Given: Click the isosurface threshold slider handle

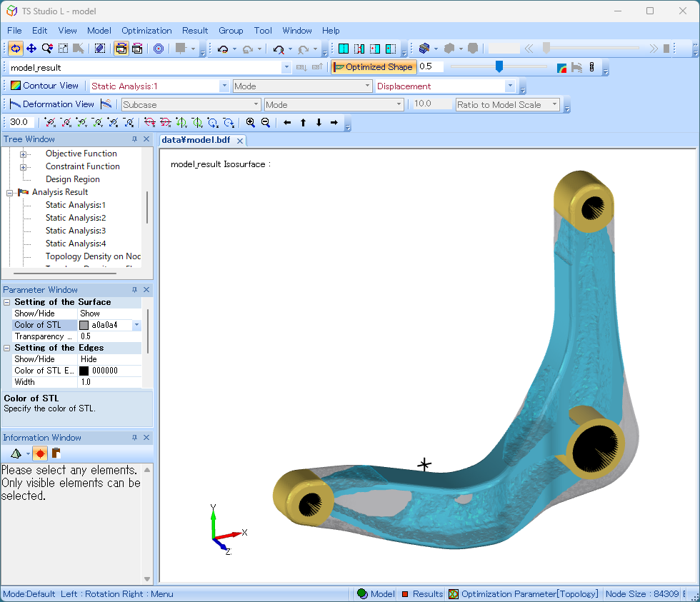Looking at the screenshot, I should click(x=499, y=66).
